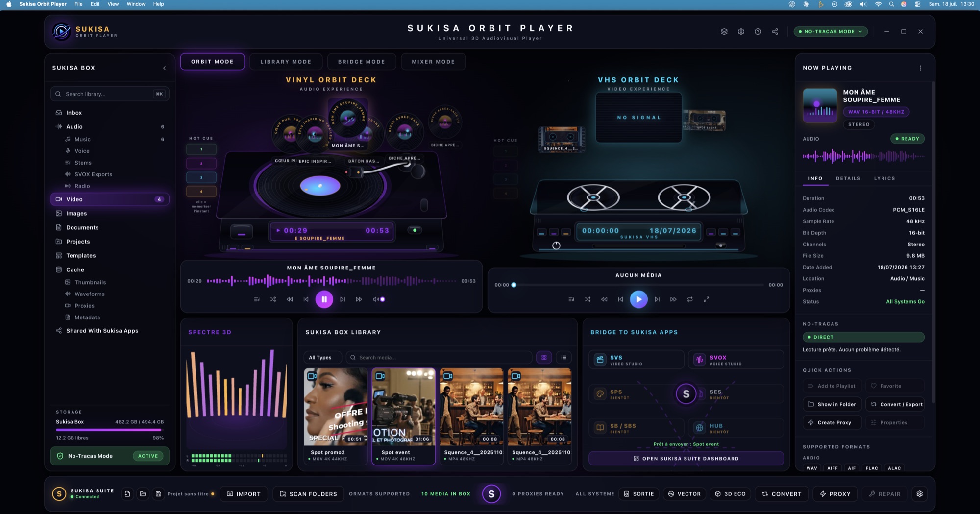Shuffle tracks on the vinyl deck player
980x514 pixels.
click(x=273, y=299)
